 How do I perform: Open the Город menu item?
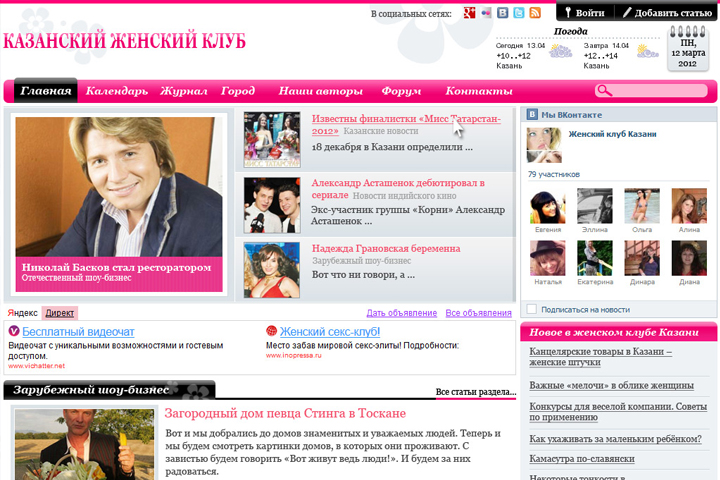(x=238, y=91)
